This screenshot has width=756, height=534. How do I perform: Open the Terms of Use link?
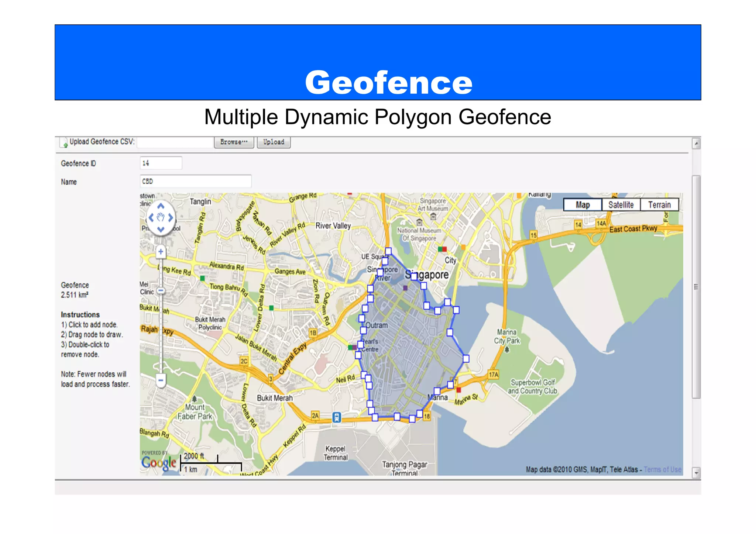coord(663,469)
